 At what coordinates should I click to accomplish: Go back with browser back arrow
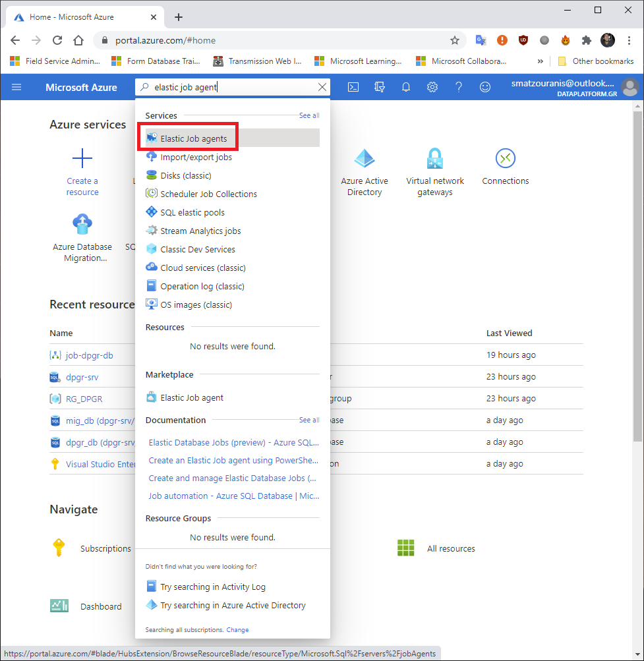[15, 40]
